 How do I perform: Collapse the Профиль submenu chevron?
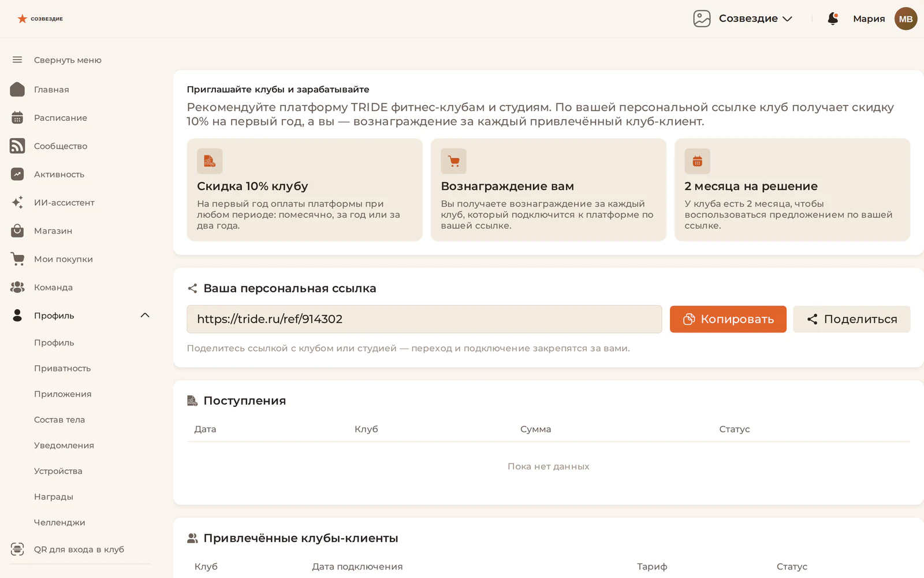[145, 315]
